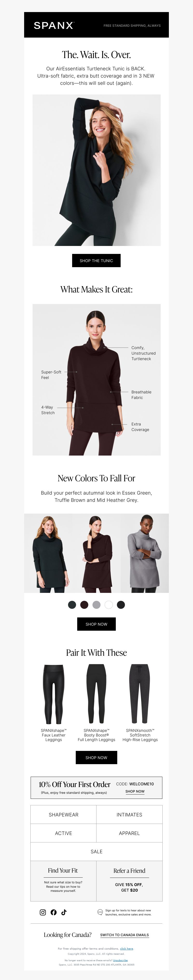Select the dark truffle brown swatch
This screenshot has width=193, height=980.
point(84,605)
